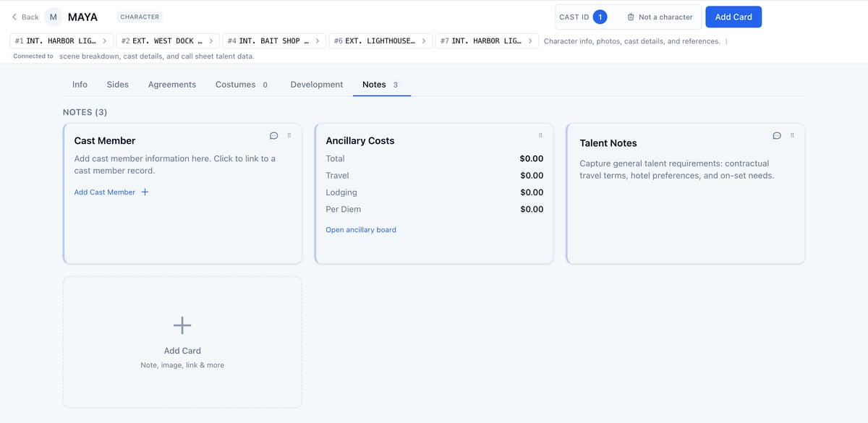868x423 pixels.
Task: Click the Travel $0.00 amount
Action: tap(532, 176)
